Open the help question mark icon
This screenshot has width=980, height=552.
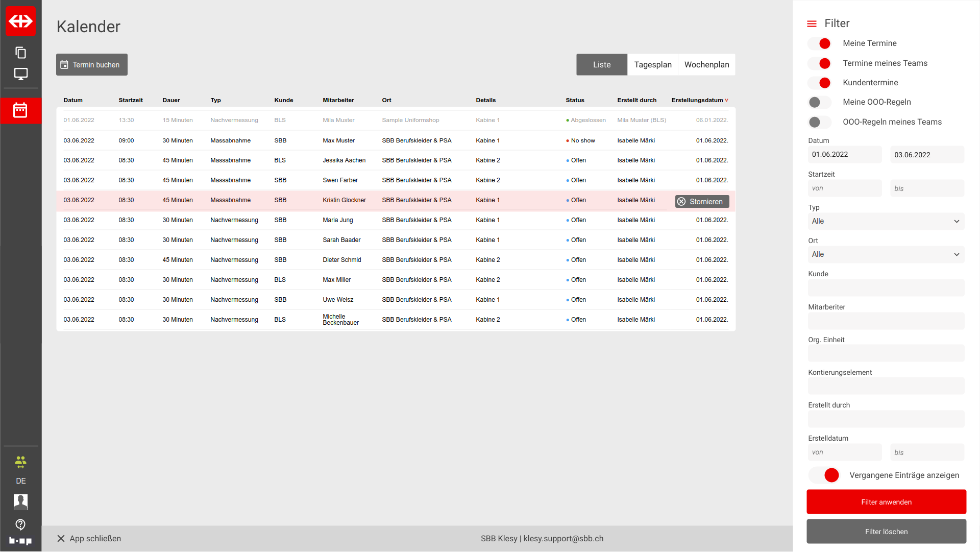point(20,524)
